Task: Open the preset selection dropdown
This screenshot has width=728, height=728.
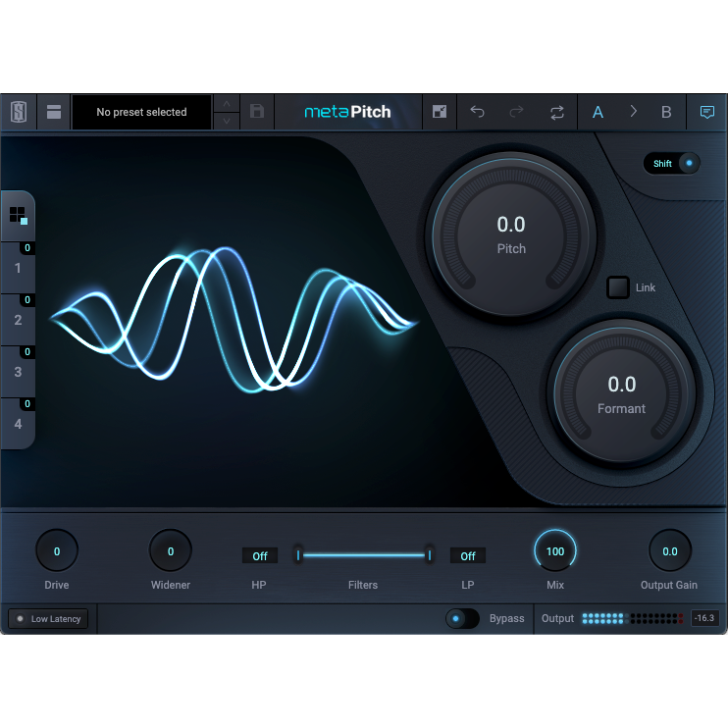Action: 141,112
